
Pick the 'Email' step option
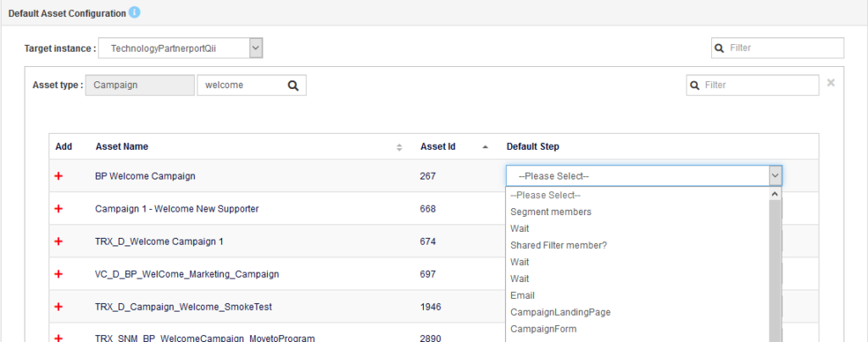(522, 295)
